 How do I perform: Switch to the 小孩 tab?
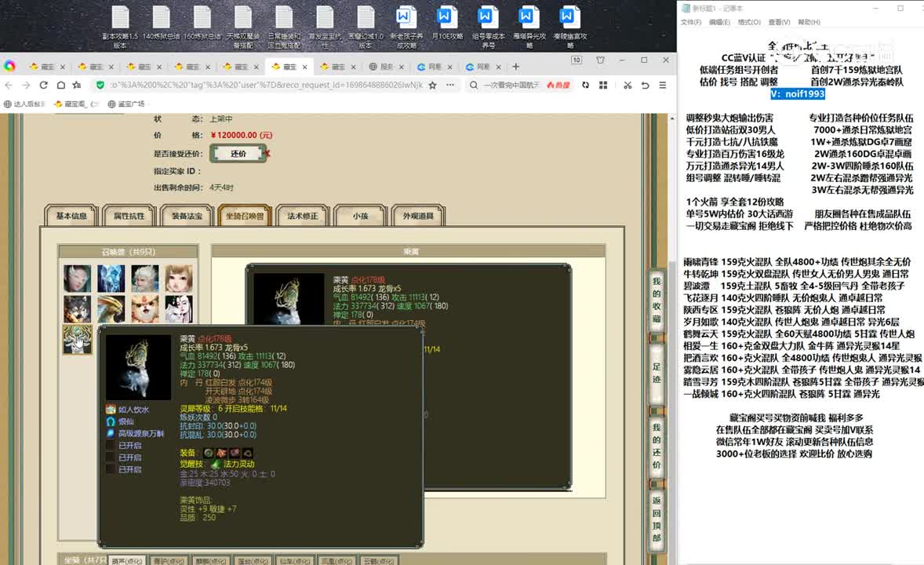[x=360, y=216]
